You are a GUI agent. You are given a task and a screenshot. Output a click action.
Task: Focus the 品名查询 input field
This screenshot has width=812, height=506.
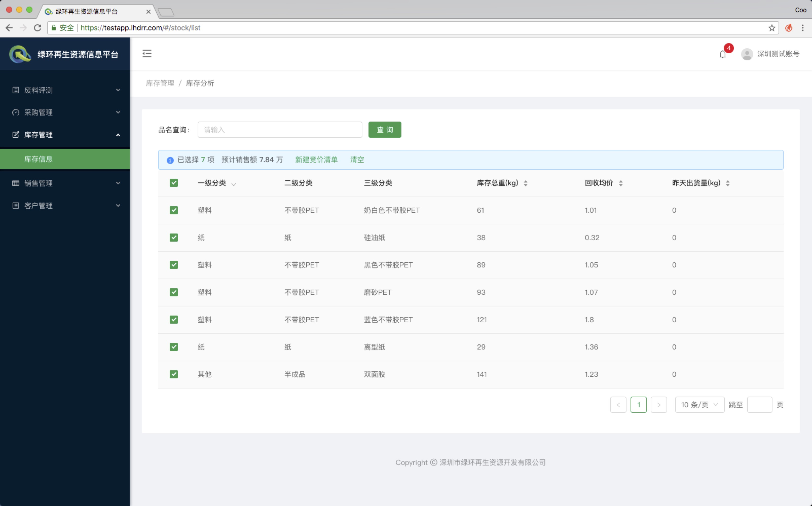coord(280,129)
